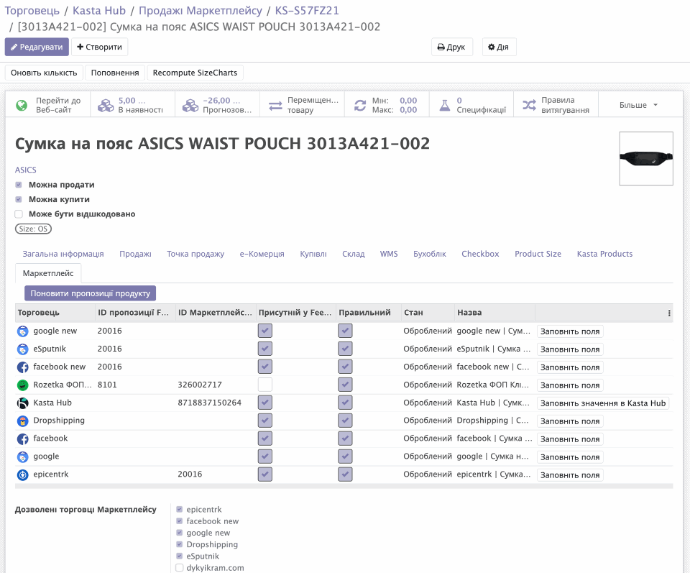Open the Checkbox tab
Screen dimensions: 690x573
click(480, 254)
